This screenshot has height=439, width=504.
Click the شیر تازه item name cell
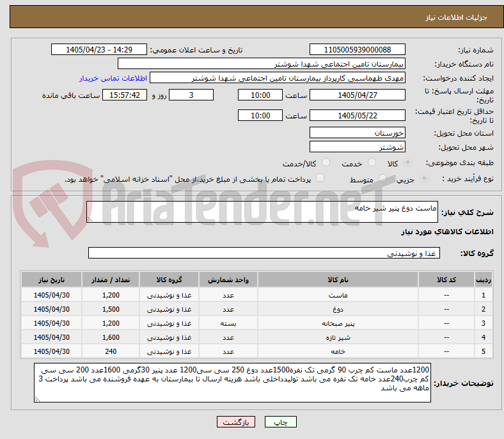[338, 337]
